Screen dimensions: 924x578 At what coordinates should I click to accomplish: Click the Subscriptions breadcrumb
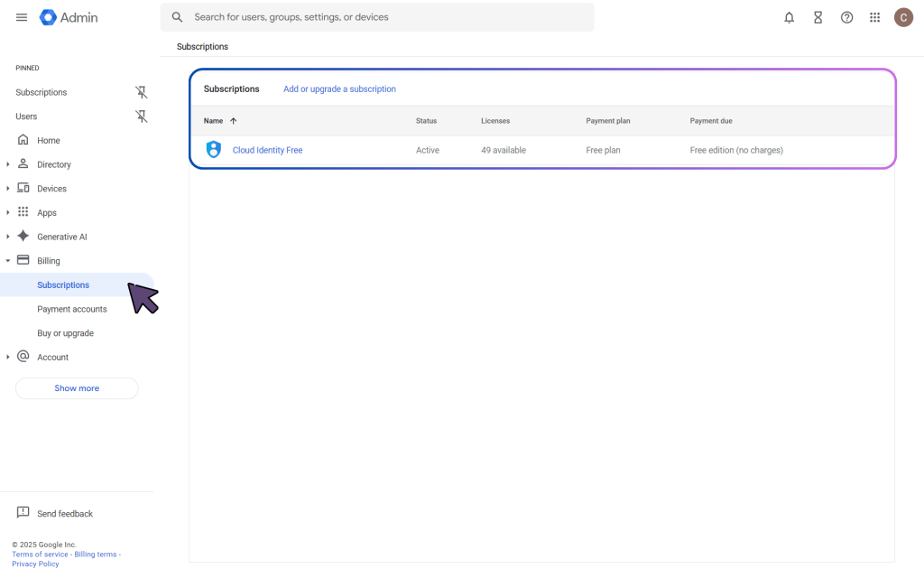202,47
